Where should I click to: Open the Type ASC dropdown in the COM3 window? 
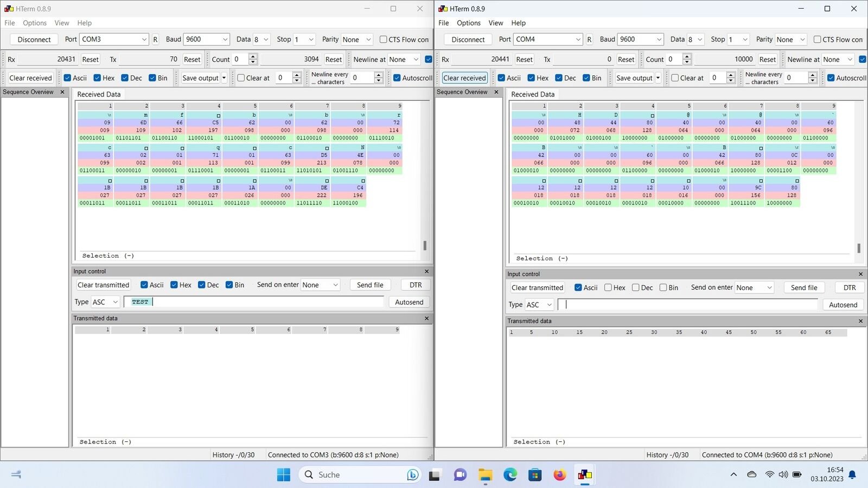[115, 302]
